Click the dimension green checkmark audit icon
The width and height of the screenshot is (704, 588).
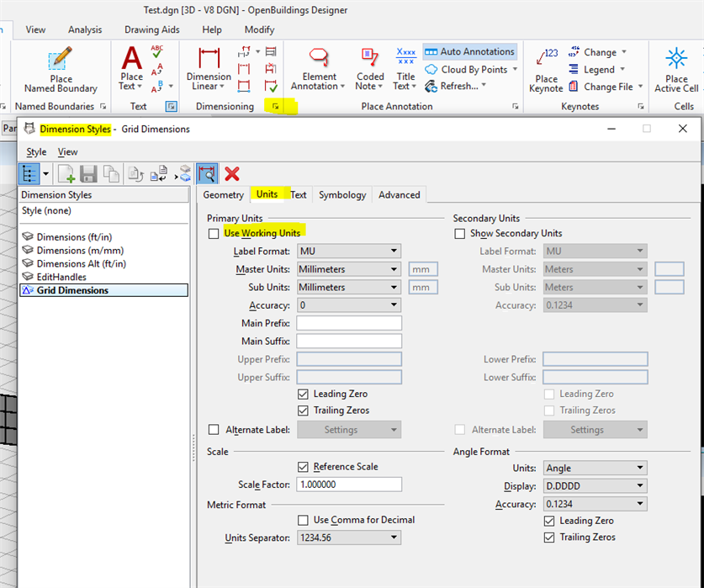(x=271, y=85)
